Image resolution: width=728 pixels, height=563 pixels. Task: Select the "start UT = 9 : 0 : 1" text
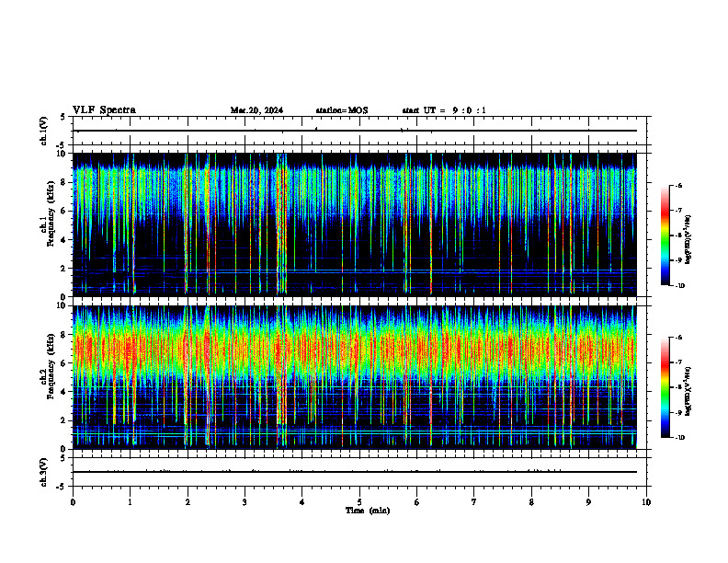click(444, 110)
